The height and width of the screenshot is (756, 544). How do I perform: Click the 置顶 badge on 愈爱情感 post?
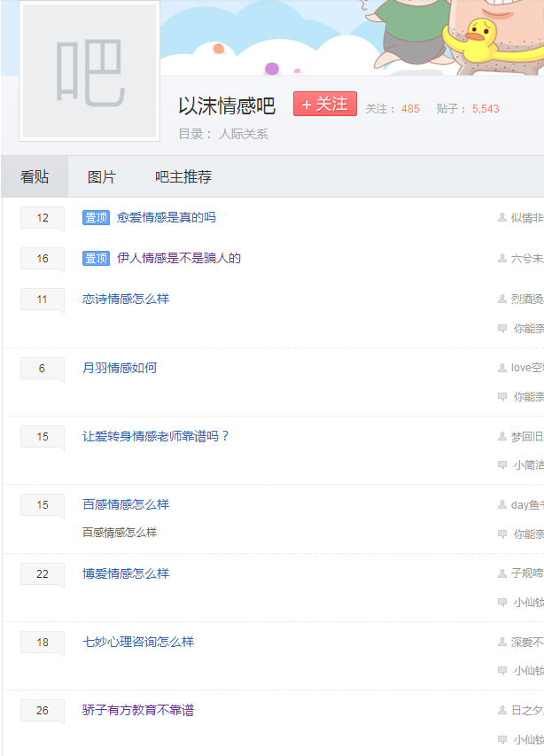tap(96, 218)
